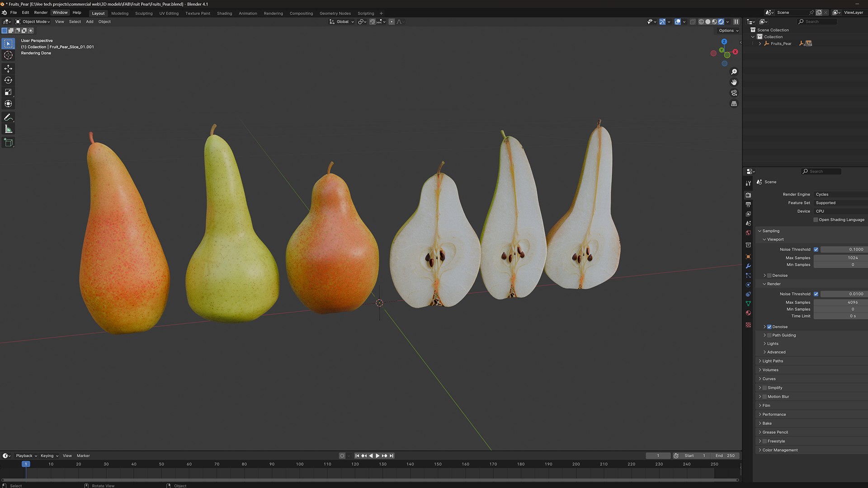Open the Object Data mesh tab
868x488 pixels.
748,304
